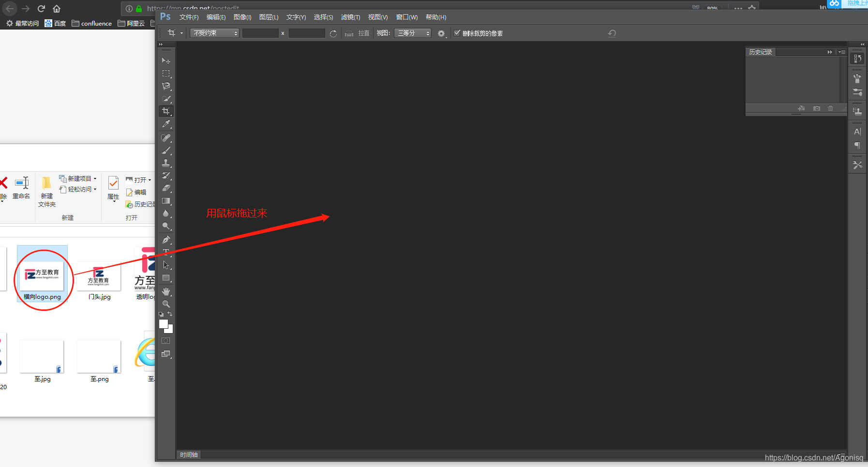
Task: Reset the crop settings with undo arrow
Action: click(612, 33)
